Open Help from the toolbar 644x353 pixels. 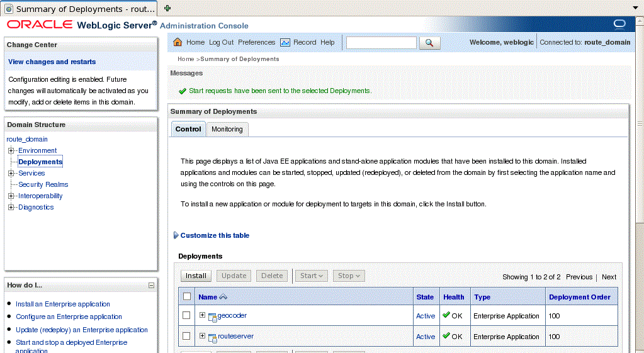tap(327, 42)
